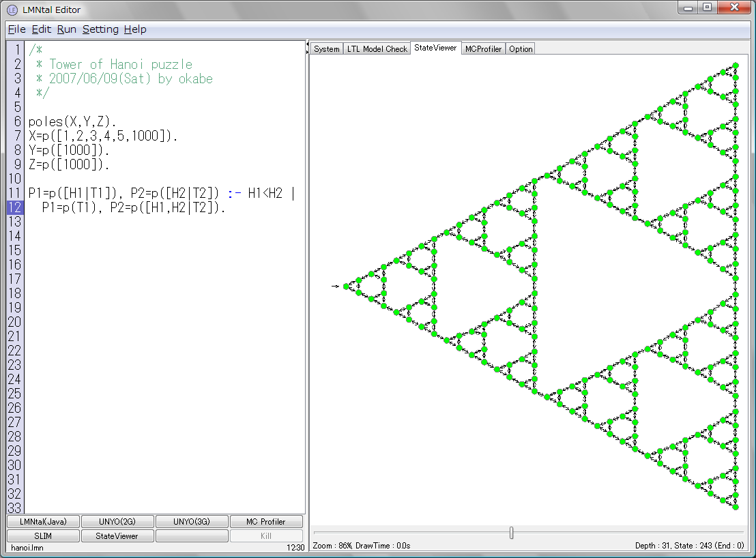Collapse editor pane with left splitter arrow

pos(308,44)
